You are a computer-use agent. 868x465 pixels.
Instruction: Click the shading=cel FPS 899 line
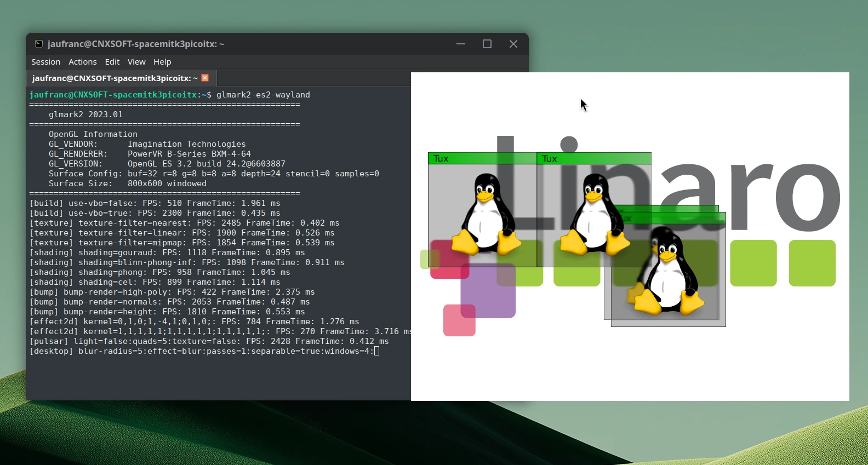[155, 282]
